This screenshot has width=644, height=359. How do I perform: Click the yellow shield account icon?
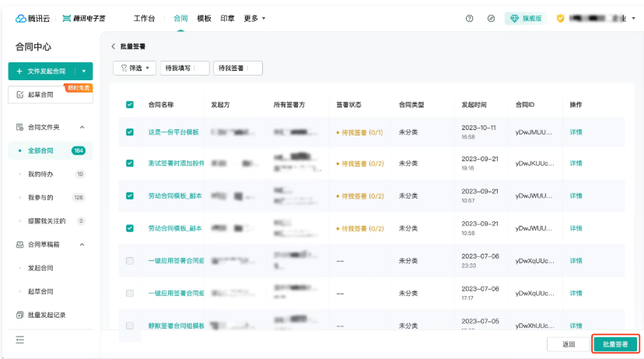point(560,19)
